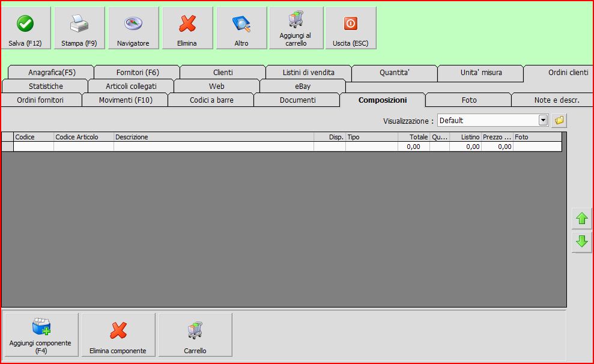Open the eBay tab
Image resolution: width=594 pixels, height=364 pixels.
point(303,86)
